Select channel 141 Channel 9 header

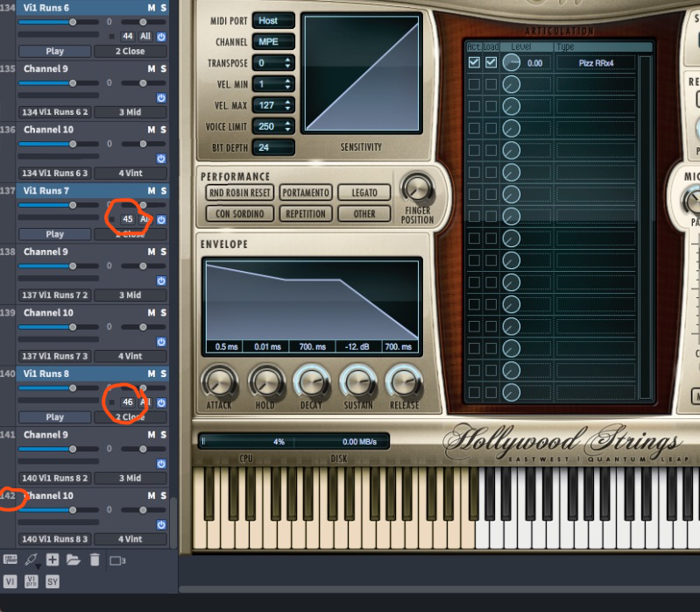pyautogui.click(x=93, y=435)
